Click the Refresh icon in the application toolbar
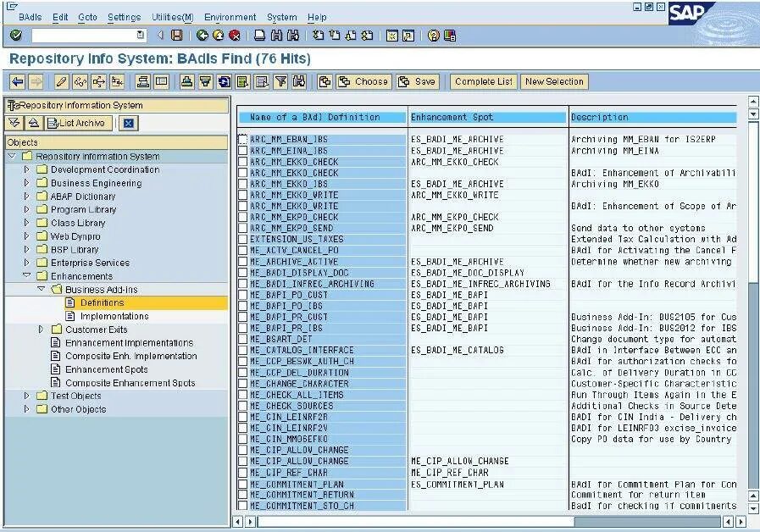Image resolution: width=760 pixels, height=532 pixels. point(224,81)
